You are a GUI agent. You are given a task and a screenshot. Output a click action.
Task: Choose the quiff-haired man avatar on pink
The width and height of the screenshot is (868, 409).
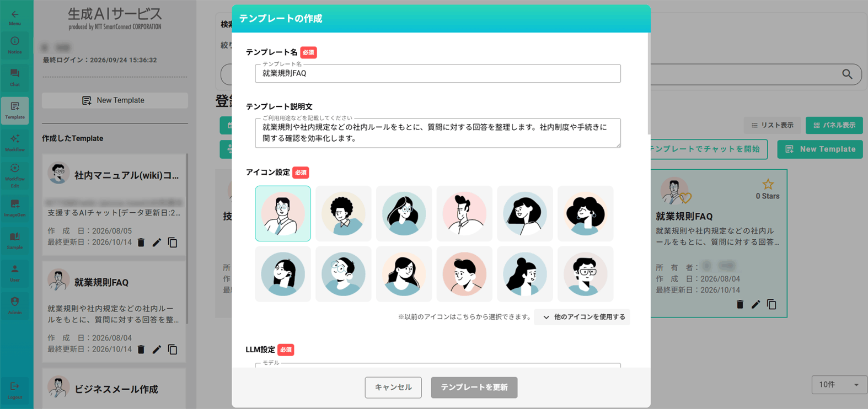[464, 213]
